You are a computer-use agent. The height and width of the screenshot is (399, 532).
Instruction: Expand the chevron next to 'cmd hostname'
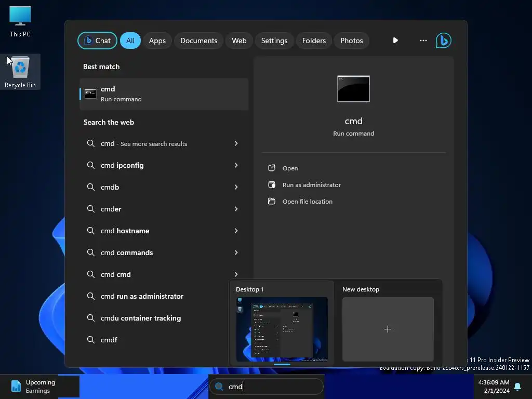tap(236, 231)
